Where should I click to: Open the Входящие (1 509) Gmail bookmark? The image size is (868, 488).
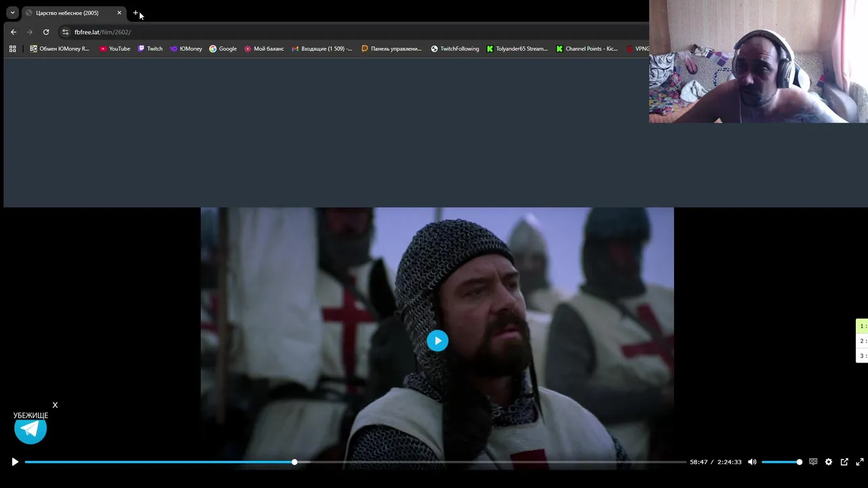[322, 49]
